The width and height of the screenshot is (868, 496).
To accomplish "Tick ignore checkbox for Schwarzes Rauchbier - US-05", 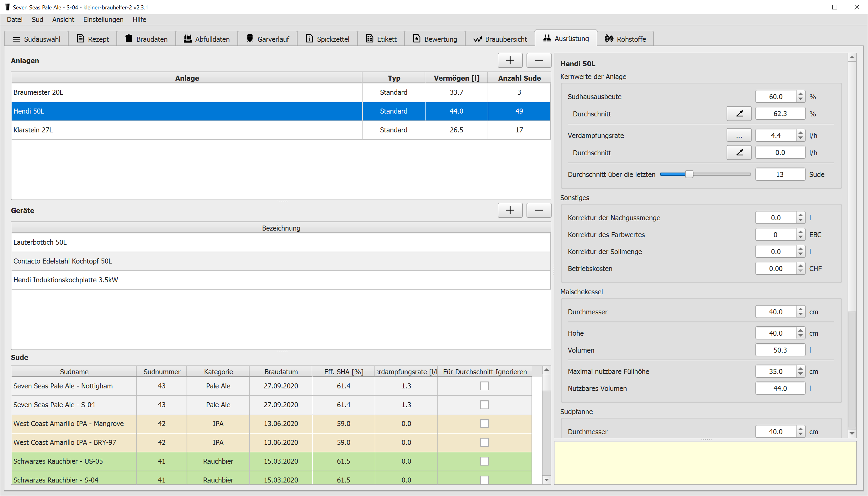I will (x=484, y=461).
